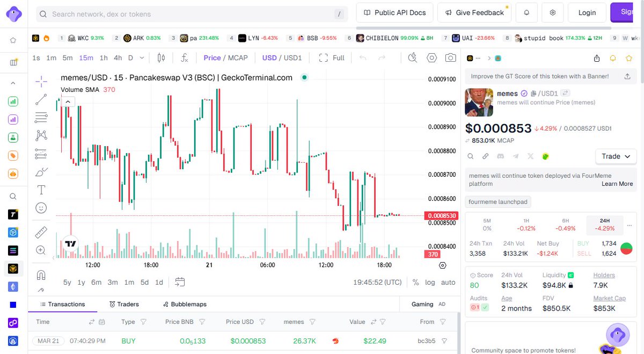Select the 1H price change period

click(x=526, y=224)
